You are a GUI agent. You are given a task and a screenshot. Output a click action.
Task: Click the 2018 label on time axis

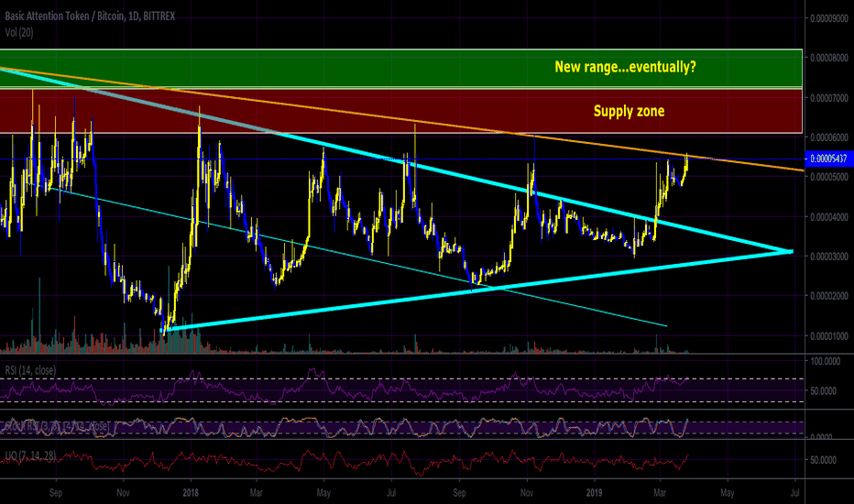point(191,493)
